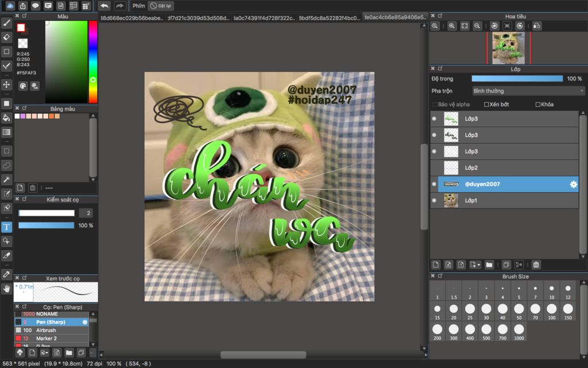Pick the Bucket fill tool
This screenshot has width=588, height=368.
(x=6, y=117)
